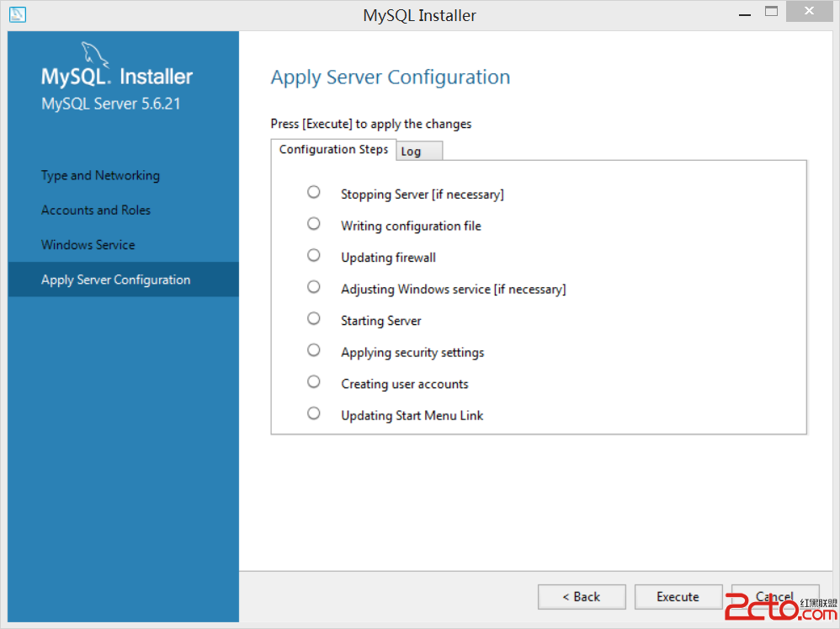Click the 'Updating Start Menu Link' text

click(x=412, y=416)
